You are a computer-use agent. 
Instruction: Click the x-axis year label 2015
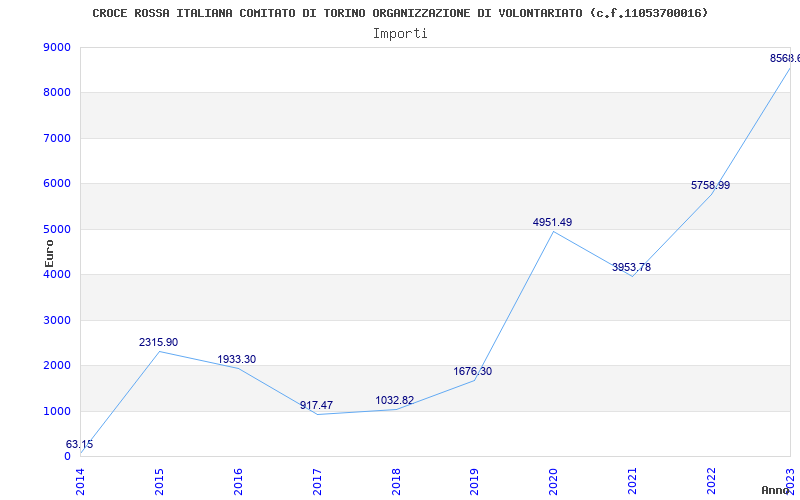pyautogui.click(x=159, y=482)
